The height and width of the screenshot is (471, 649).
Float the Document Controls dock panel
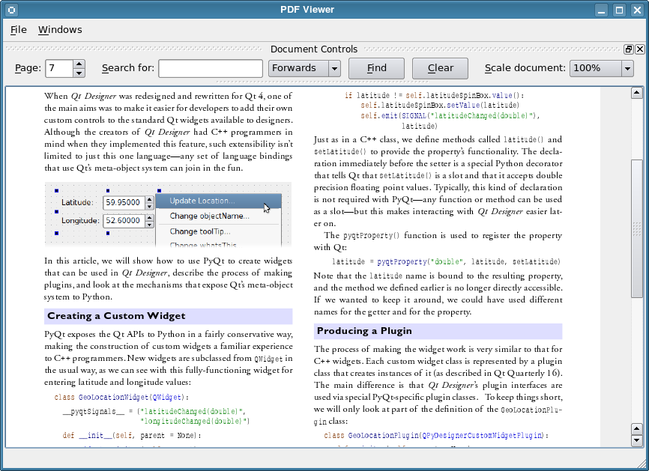pyautogui.click(x=628, y=49)
